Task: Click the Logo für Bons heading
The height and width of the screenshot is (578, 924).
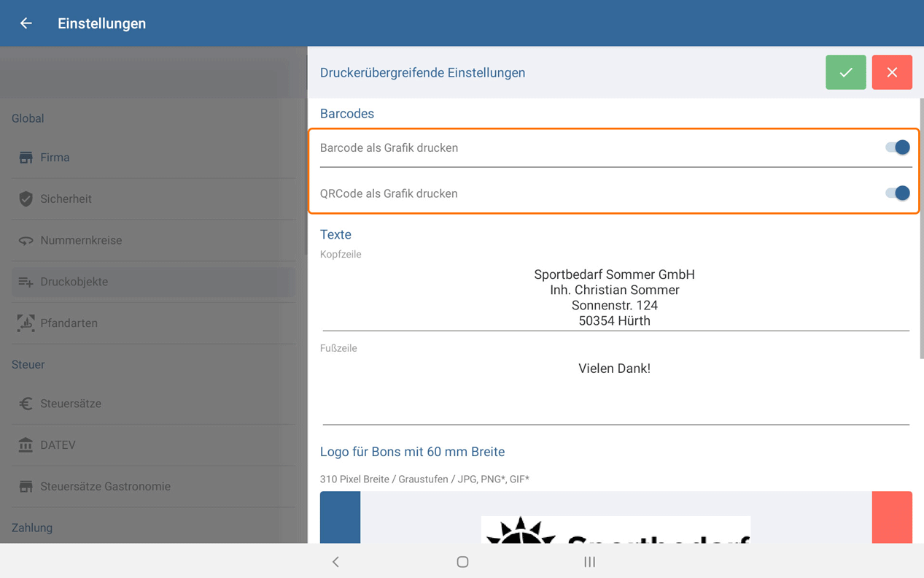Action: coord(412,452)
